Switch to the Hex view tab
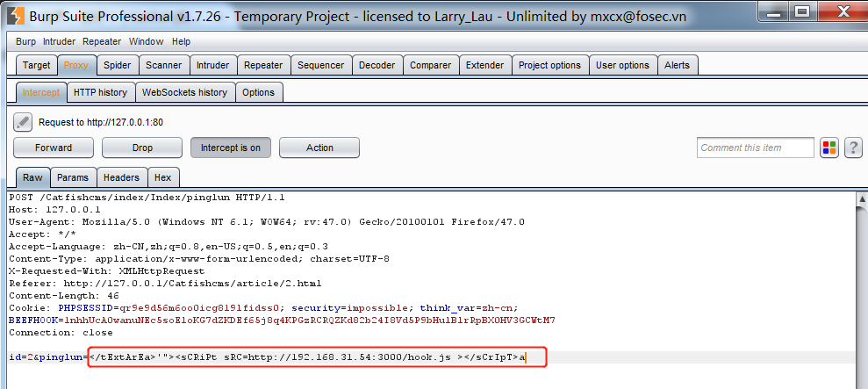Viewport: 868px width, 389px height. tap(162, 177)
